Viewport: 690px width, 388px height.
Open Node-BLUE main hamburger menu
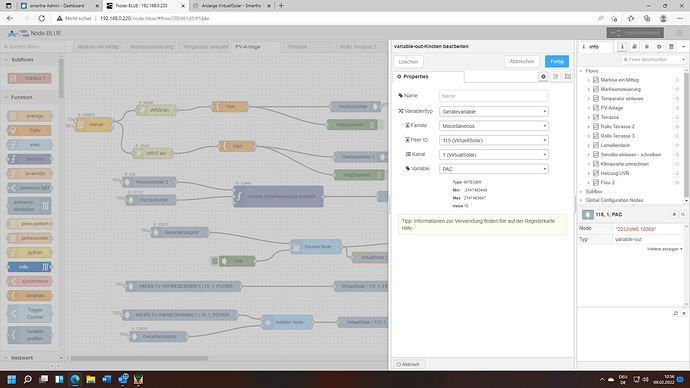[x=679, y=33]
